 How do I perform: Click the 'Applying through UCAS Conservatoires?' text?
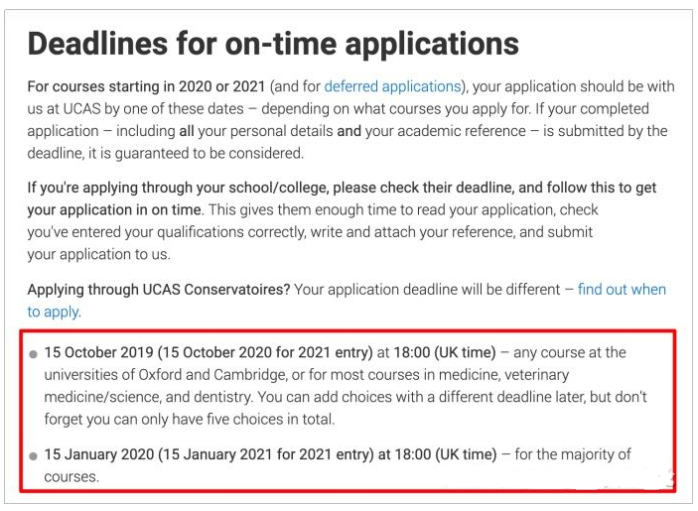158,289
